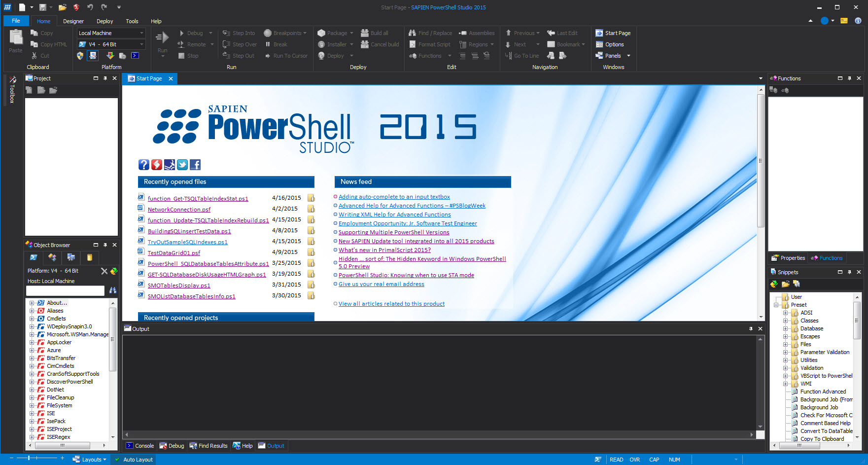
Task: Expand the Azure node in Object Browser
Action: pyautogui.click(x=32, y=350)
